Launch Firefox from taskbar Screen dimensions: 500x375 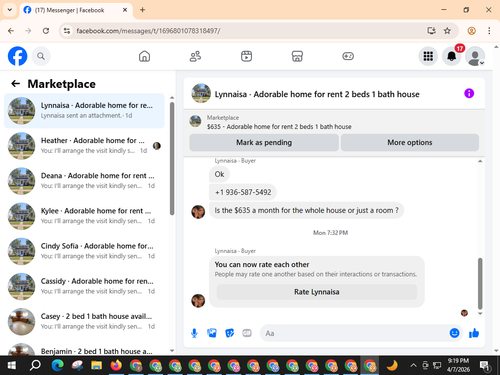(x=116, y=366)
